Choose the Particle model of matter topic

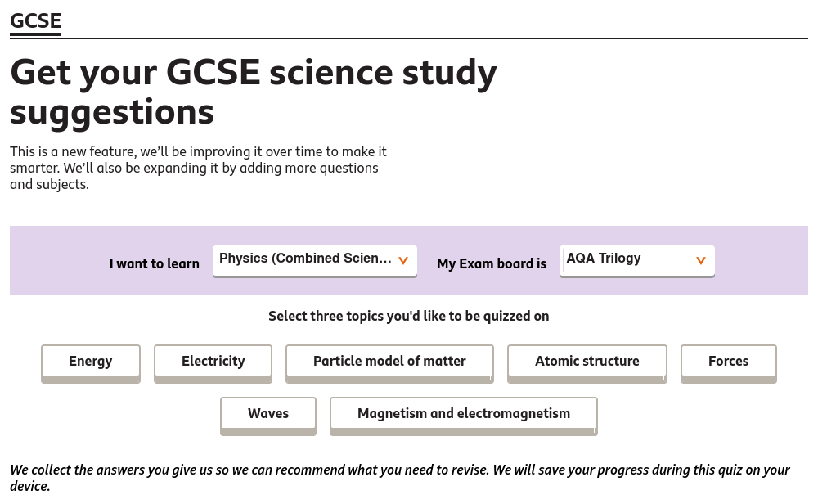pos(389,362)
